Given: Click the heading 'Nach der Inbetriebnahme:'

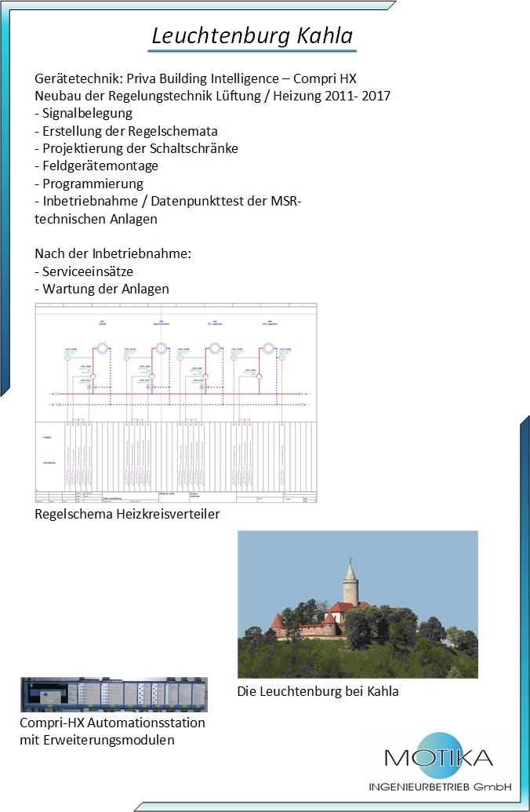Looking at the screenshot, I should (x=113, y=253).
